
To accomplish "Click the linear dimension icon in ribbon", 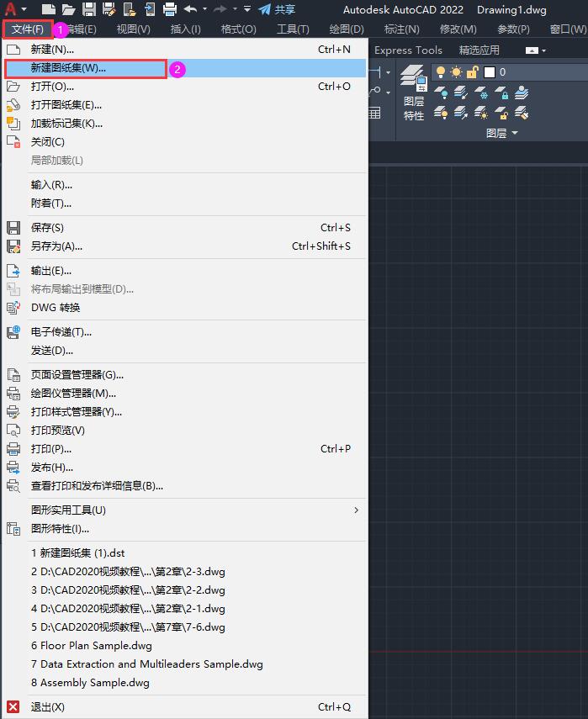I will pos(374,72).
